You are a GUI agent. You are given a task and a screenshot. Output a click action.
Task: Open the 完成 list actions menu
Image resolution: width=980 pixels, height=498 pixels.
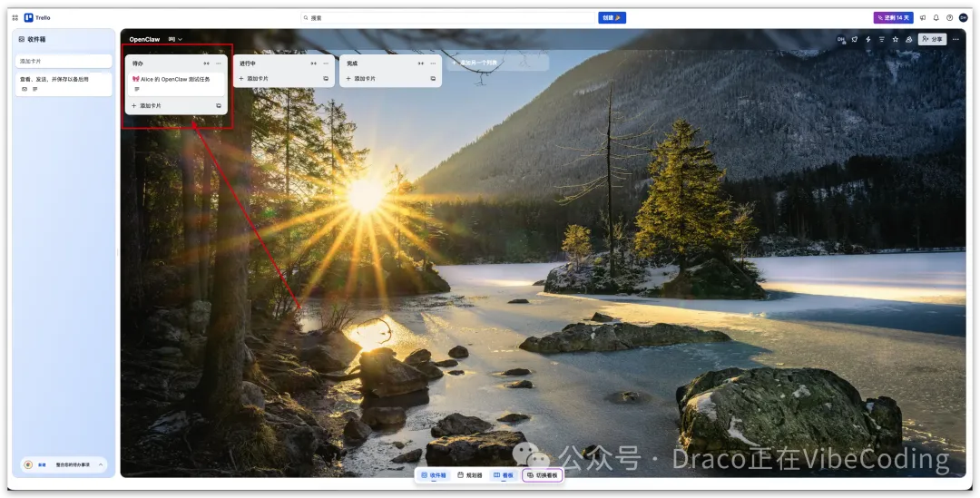point(433,63)
